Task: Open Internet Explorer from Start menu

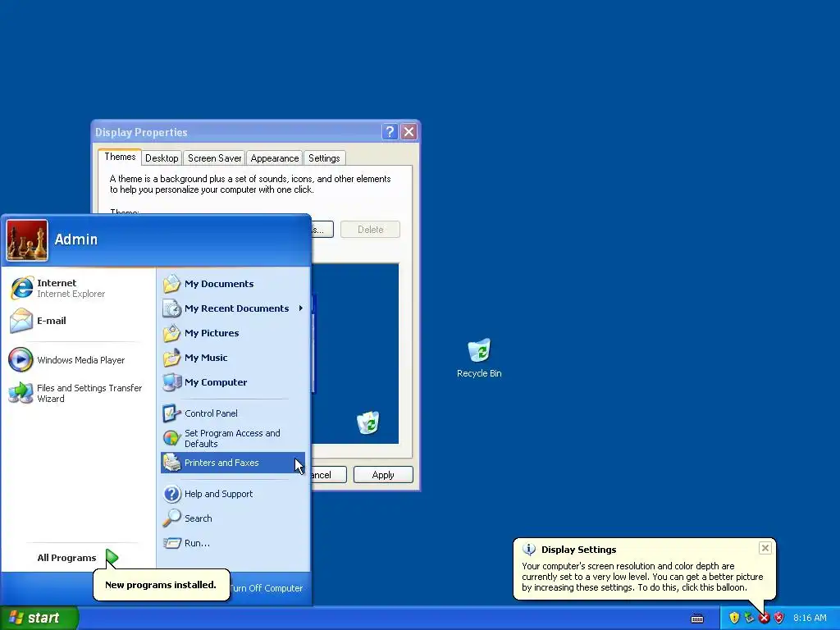Action: pos(80,288)
